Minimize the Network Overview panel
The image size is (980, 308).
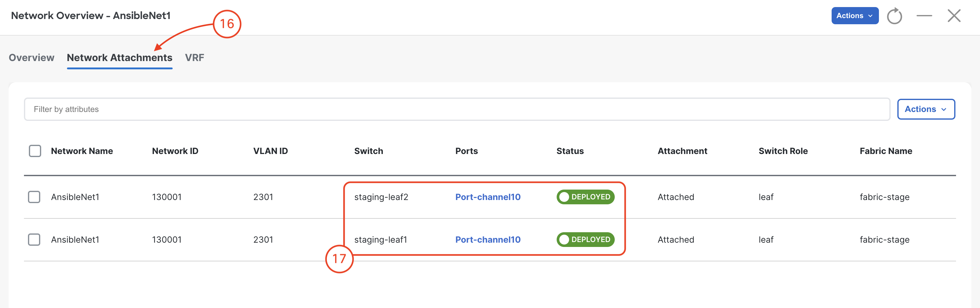coord(924,16)
